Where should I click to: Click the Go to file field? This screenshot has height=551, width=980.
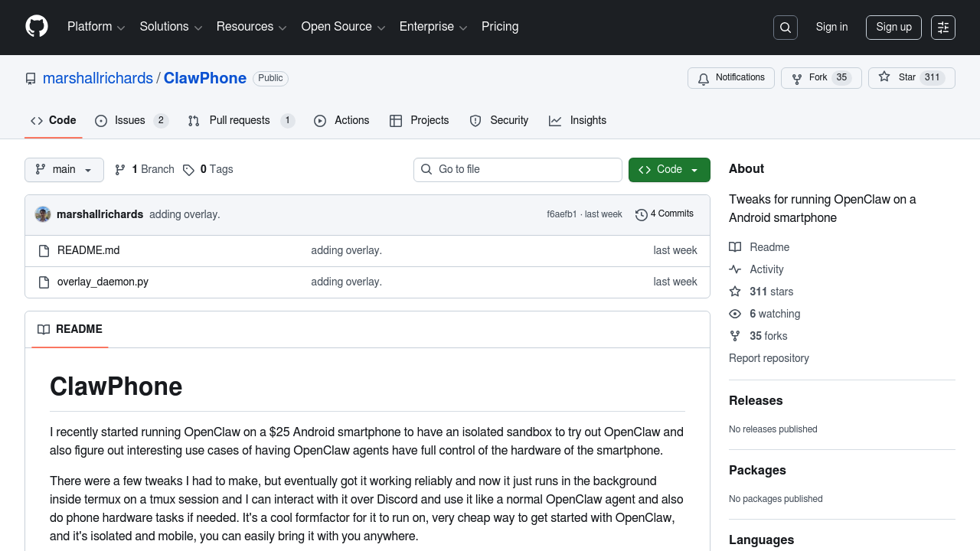pos(518,170)
